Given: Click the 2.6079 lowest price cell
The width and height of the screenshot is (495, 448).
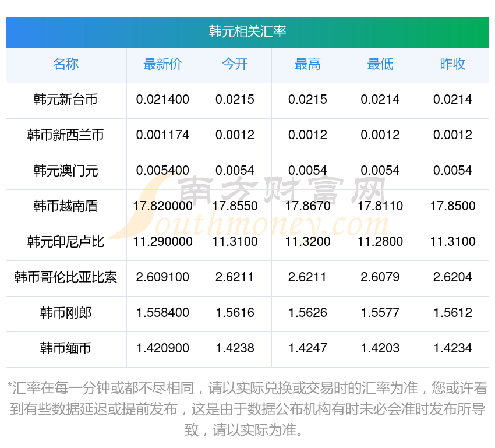Looking at the screenshot, I should [x=380, y=277].
